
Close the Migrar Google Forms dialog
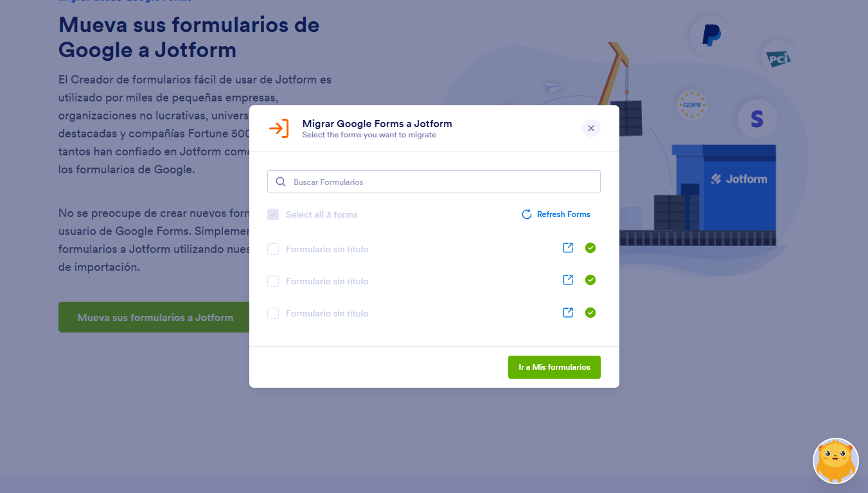[x=591, y=128]
